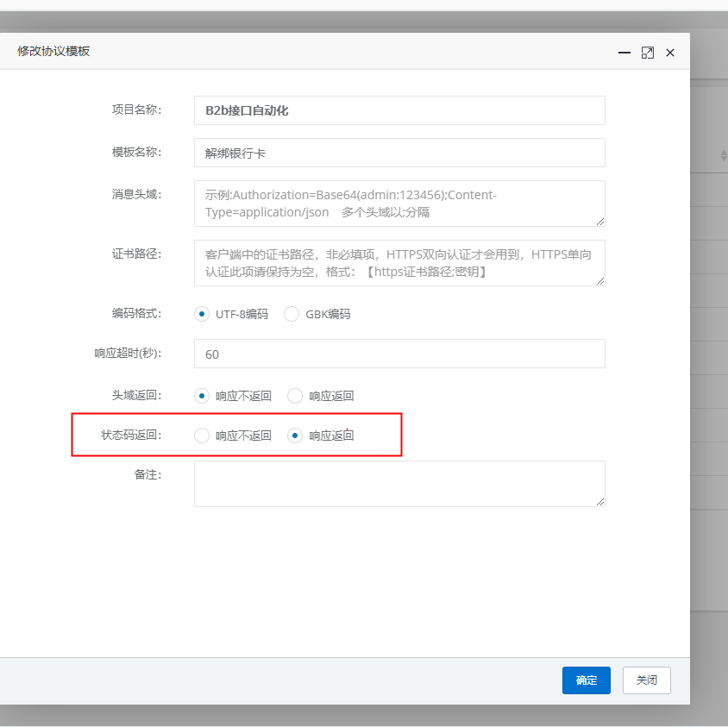Image resolution: width=728 pixels, height=727 pixels.
Task: Click the 响应超时 field showing 60
Action: pos(399,354)
